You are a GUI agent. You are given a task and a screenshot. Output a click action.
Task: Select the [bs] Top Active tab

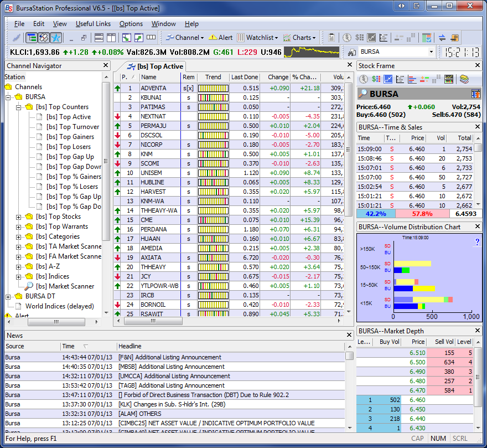[156, 66]
